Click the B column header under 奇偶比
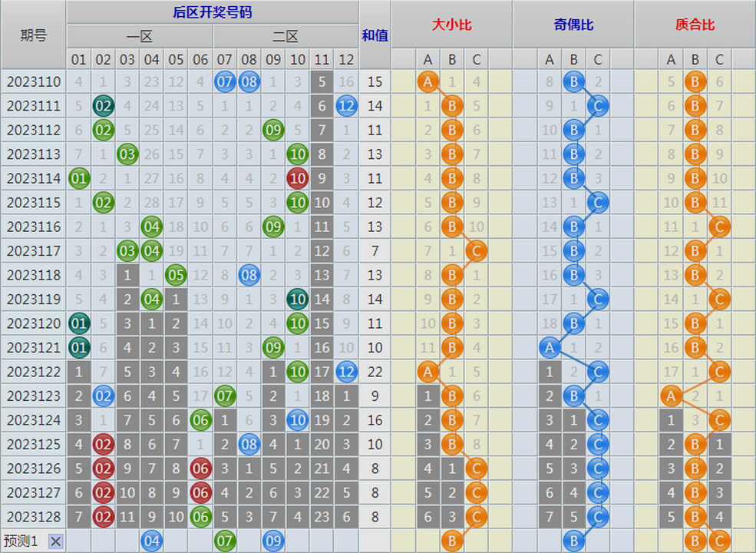756x553 pixels. (574, 59)
